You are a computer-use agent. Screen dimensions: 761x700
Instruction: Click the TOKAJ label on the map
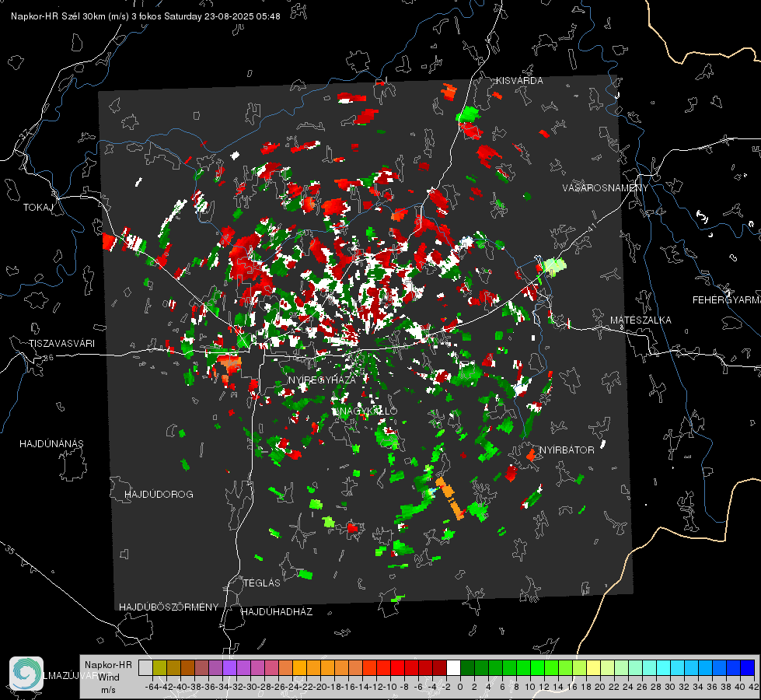[38, 208]
